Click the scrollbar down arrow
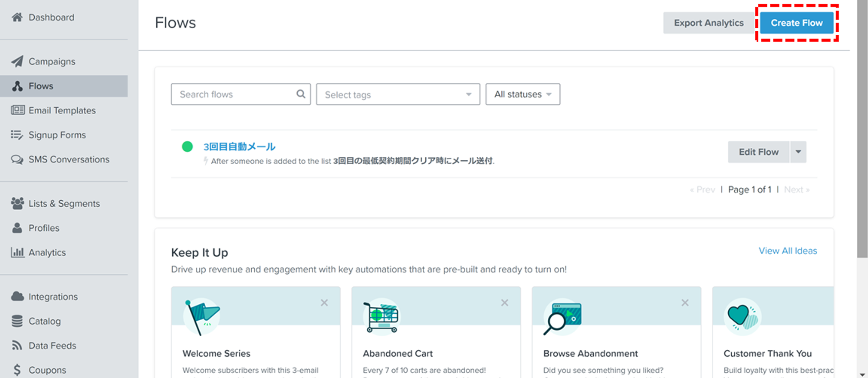The width and height of the screenshot is (868, 378). tap(862, 374)
